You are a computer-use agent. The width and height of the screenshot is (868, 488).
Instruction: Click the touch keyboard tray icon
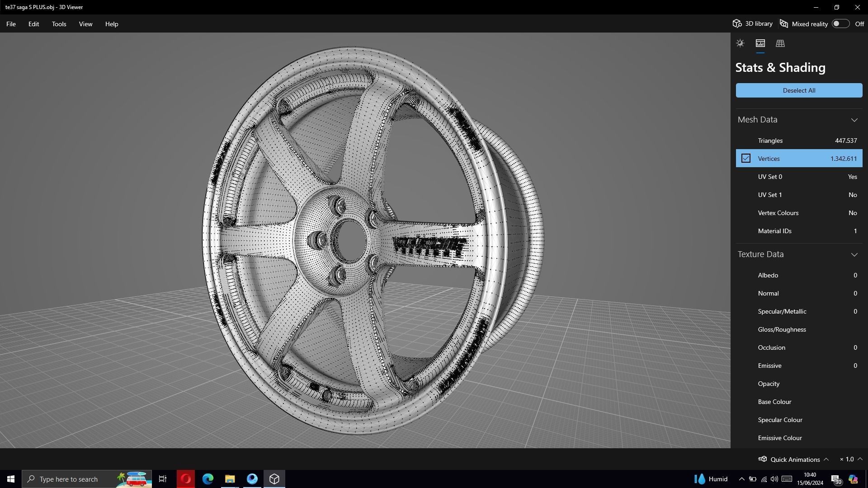(x=787, y=479)
